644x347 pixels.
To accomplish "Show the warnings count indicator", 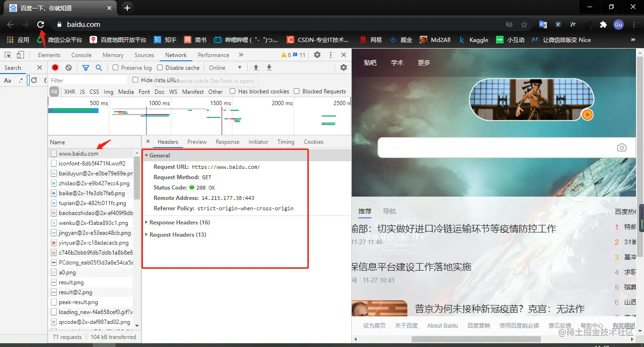I will 286,55.
